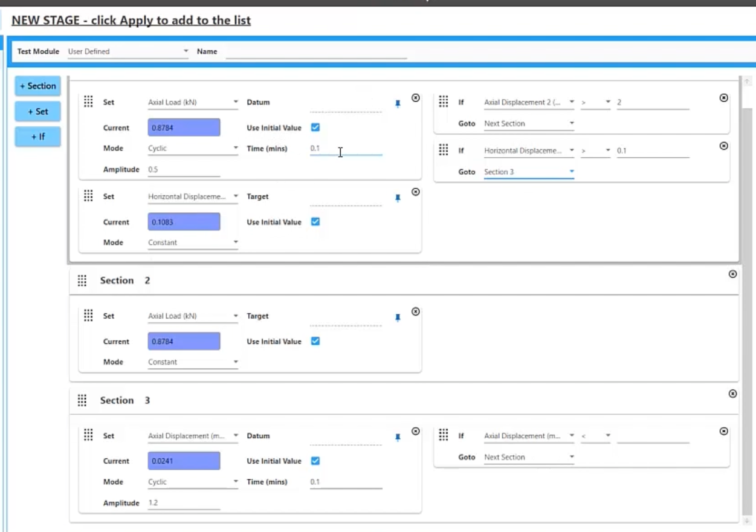
Task: Click the stage Name input field
Action: coord(316,52)
